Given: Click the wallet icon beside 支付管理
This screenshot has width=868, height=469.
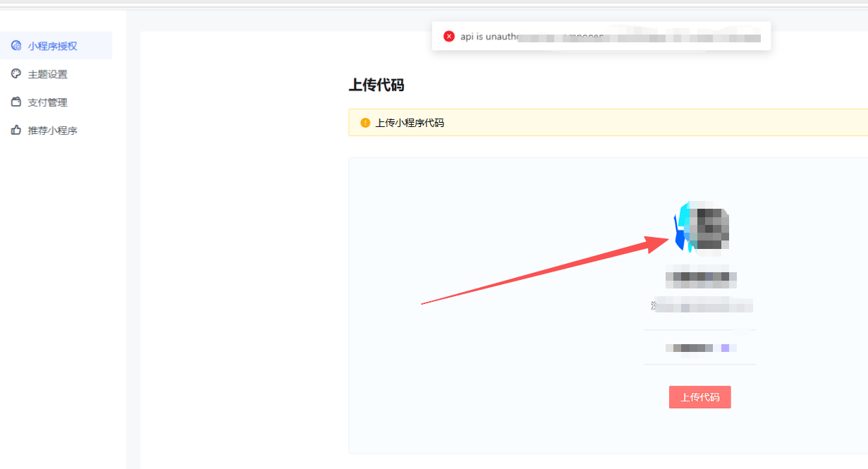Looking at the screenshot, I should (16, 102).
